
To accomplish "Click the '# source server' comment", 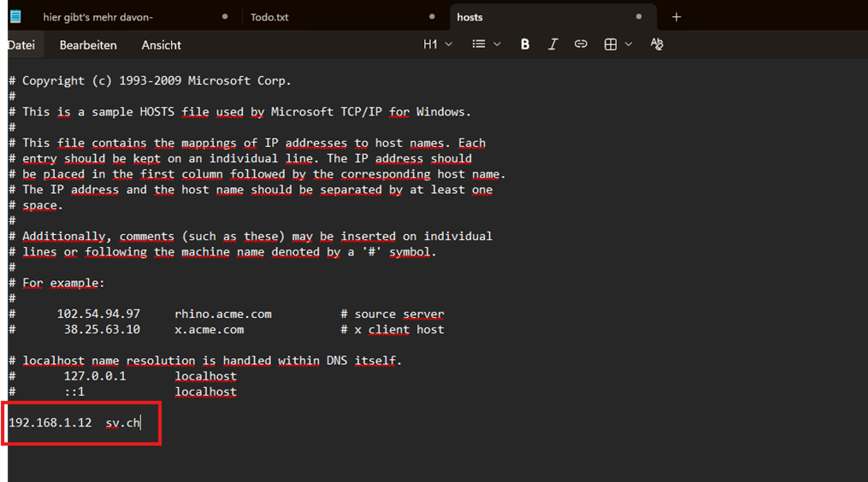I will pyautogui.click(x=393, y=314).
